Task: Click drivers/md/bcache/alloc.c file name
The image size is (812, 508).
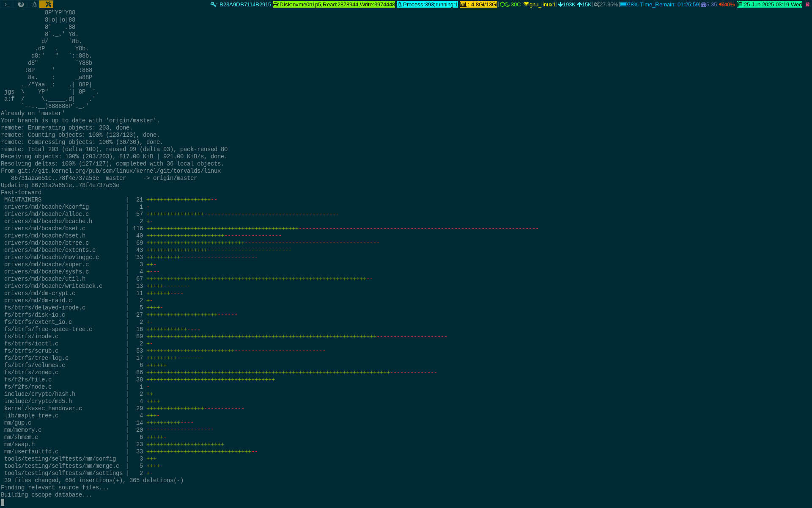Action: (x=47, y=214)
